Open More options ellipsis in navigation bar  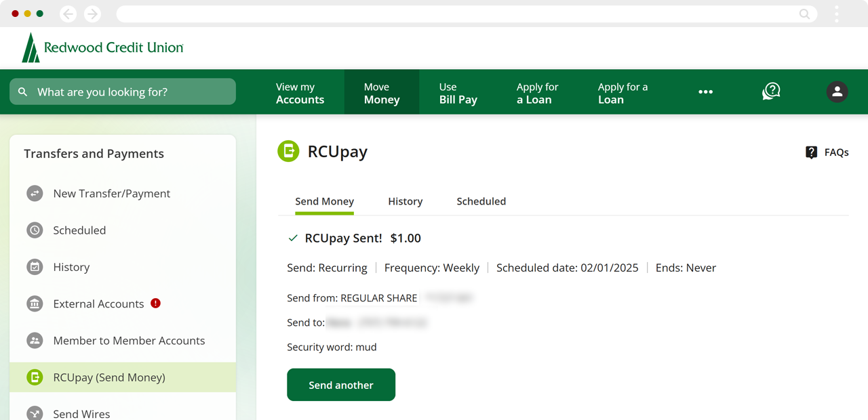[705, 92]
